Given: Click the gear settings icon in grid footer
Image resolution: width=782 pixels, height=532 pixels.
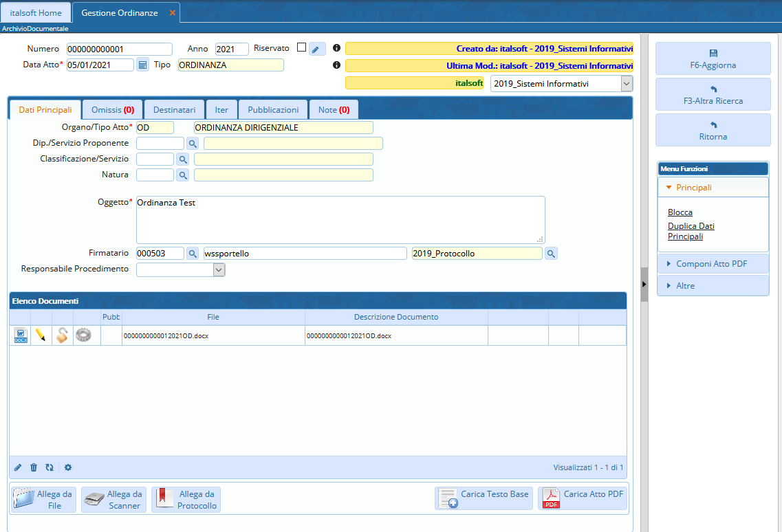Looking at the screenshot, I should point(68,467).
